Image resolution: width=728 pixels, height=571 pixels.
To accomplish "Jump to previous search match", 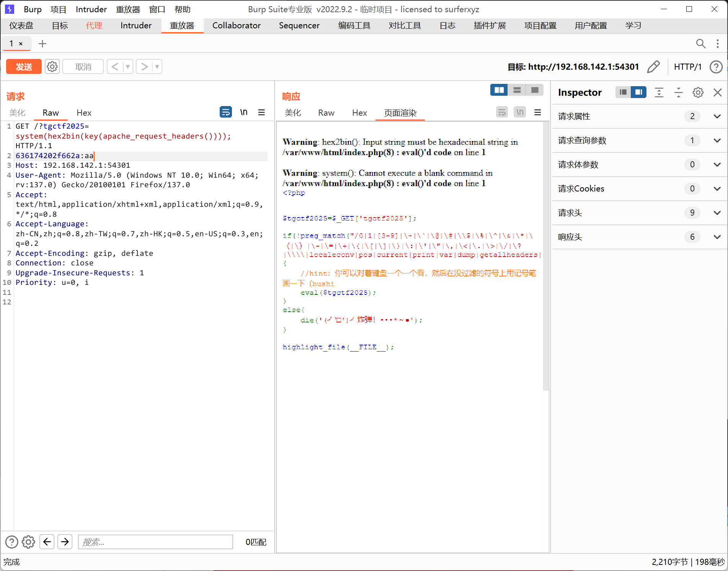I will tap(47, 542).
